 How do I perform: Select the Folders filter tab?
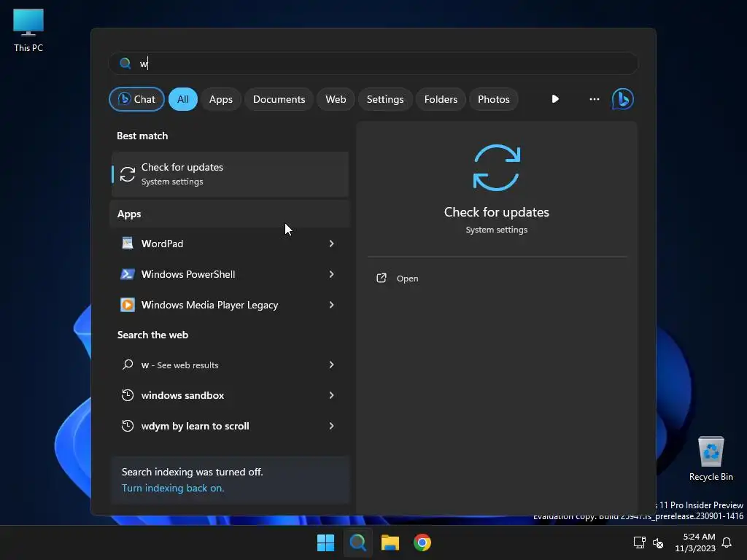click(441, 99)
